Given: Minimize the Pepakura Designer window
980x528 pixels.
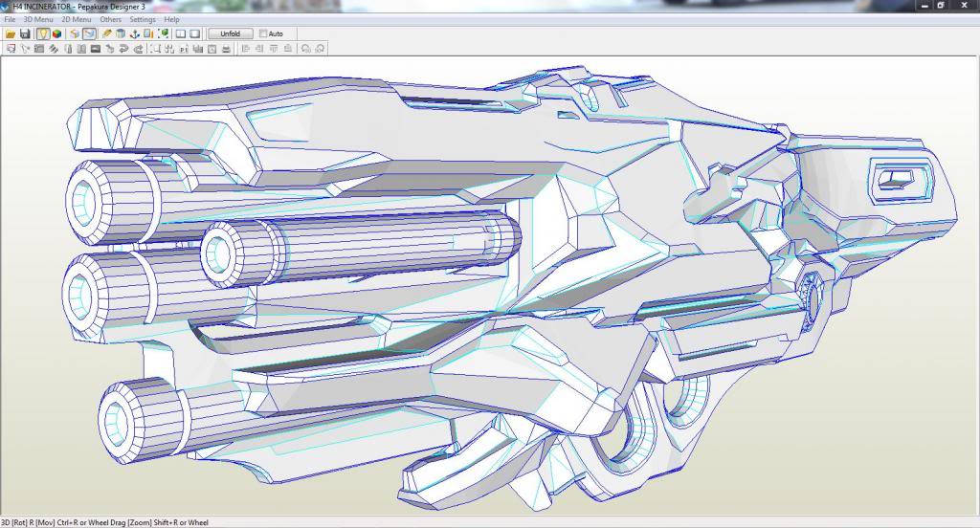Looking at the screenshot, I should [x=924, y=6].
